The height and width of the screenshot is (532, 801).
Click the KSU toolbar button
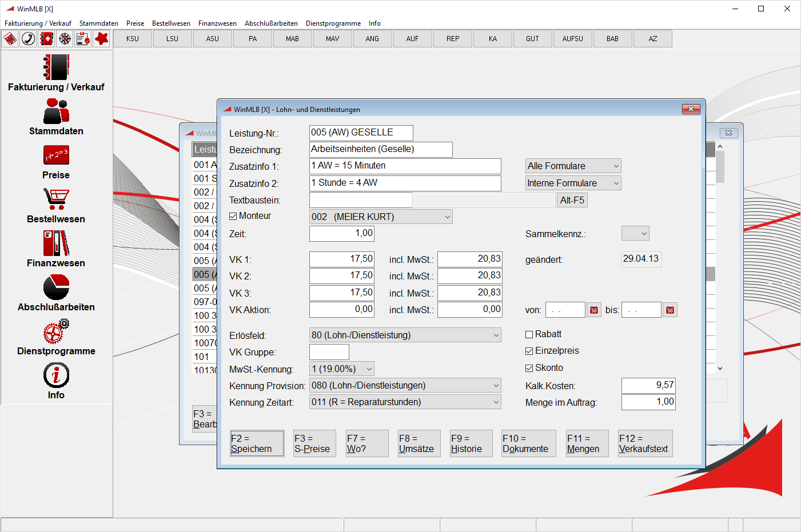pyautogui.click(x=133, y=39)
